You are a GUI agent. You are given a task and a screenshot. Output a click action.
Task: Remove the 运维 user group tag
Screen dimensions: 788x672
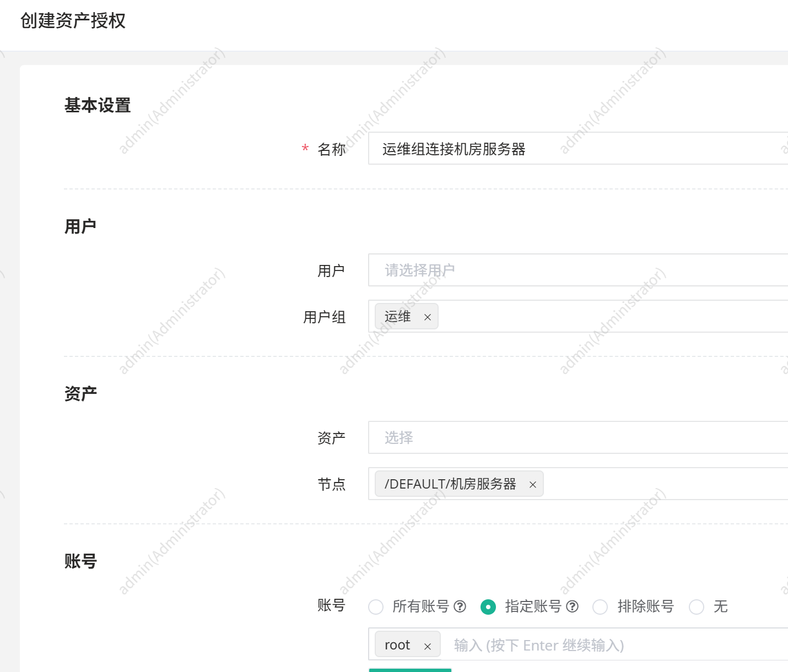click(428, 317)
